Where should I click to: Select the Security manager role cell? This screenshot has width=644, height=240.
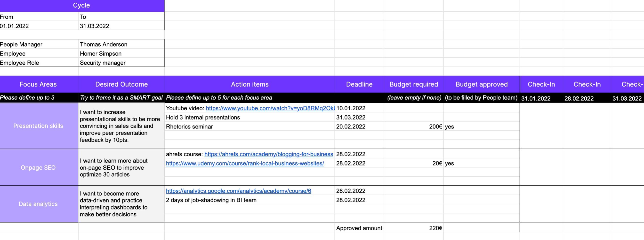[103, 63]
